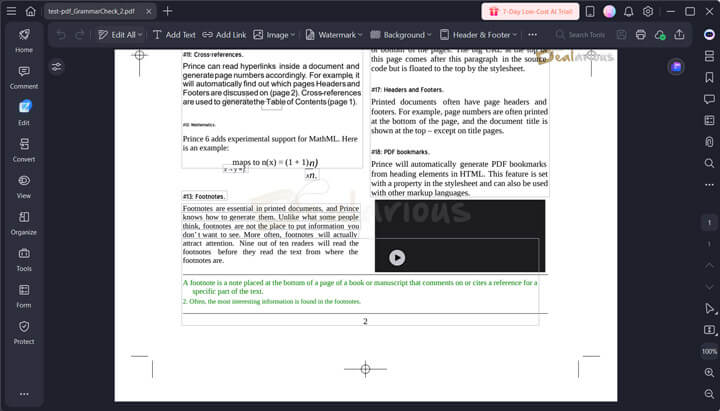Open Tools in the left sidebar
This screenshot has height=411, width=720.
click(x=24, y=259)
